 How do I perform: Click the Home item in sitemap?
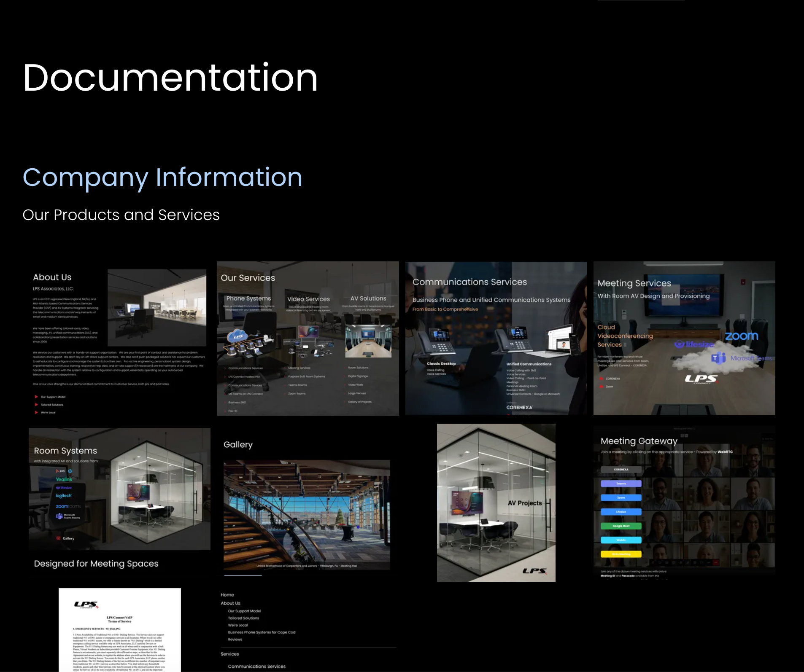227,595
